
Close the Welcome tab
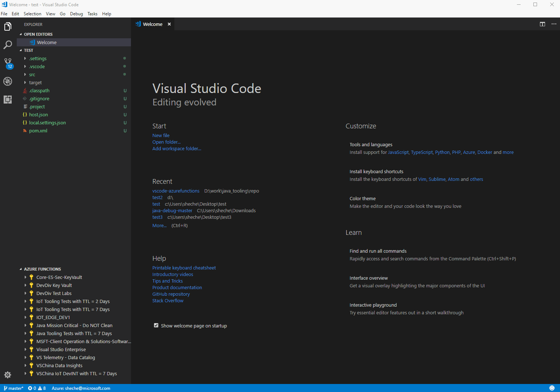click(169, 24)
